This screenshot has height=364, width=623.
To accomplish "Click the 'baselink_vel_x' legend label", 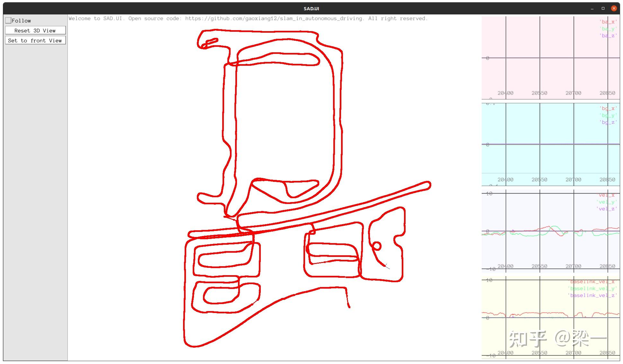I will click(x=592, y=282).
